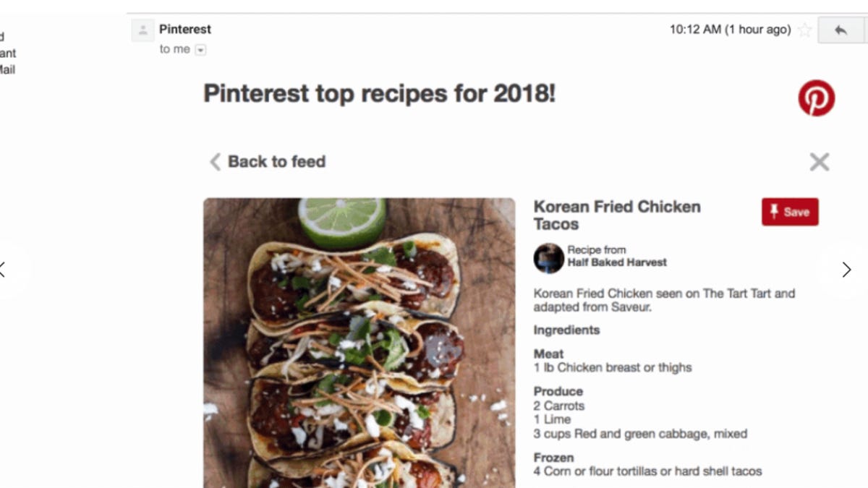This screenshot has width=868, height=488.
Task: Click the right navigation arrow icon
Action: (x=847, y=270)
